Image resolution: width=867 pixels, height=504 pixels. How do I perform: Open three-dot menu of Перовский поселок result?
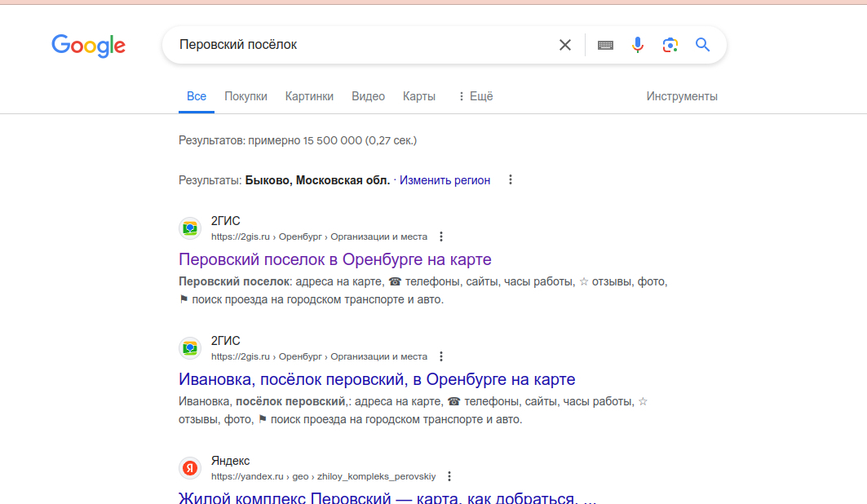pyautogui.click(x=440, y=237)
